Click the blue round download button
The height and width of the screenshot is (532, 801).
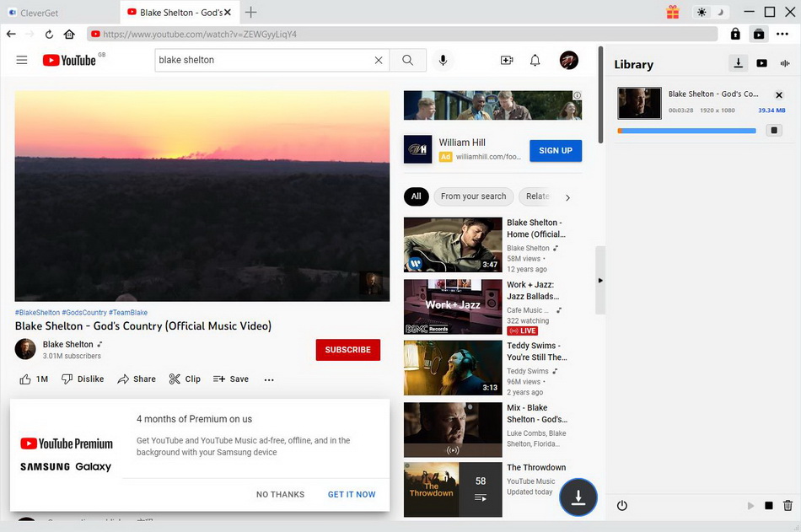tap(578, 497)
